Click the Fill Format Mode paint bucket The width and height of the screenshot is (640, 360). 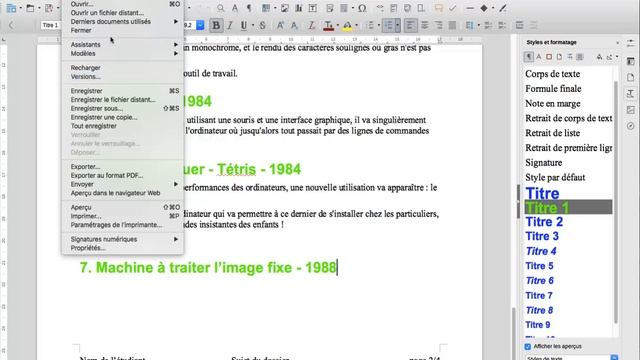coord(599,57)
